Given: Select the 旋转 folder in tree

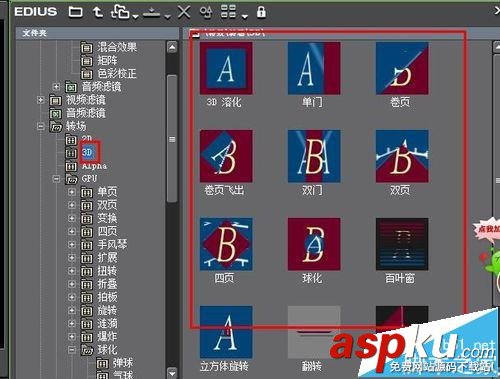Looking at the screenshot, I should pos(99,310).
